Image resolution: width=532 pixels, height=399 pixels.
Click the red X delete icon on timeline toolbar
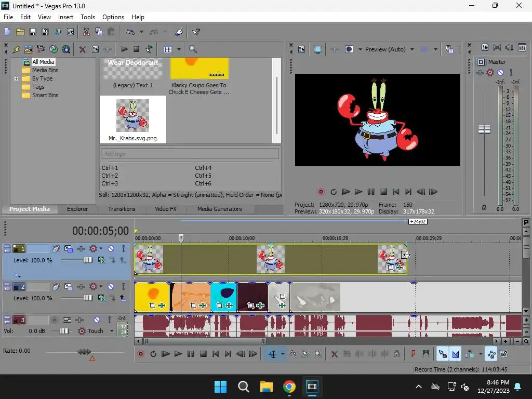(334, 354)
